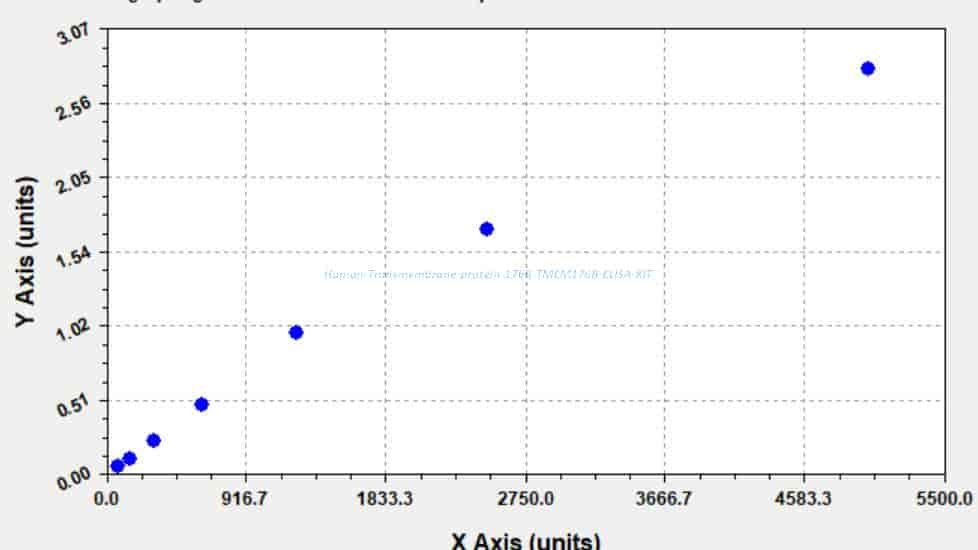
Task: Click the 3666.7 X-axis tick label
Action: (664, 499)
